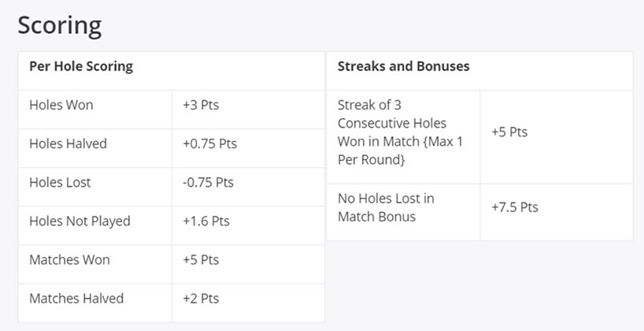Viewport: 644px width, 331px height.
Task: Select the +7.5 Pts value
Action: tap(515, 206)
